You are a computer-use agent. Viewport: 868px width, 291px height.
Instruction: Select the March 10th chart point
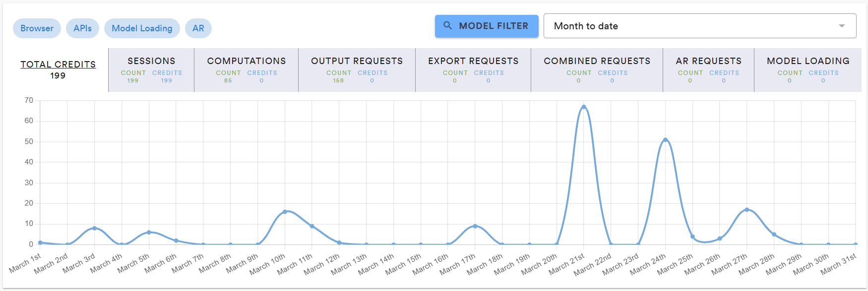(285, 212)
